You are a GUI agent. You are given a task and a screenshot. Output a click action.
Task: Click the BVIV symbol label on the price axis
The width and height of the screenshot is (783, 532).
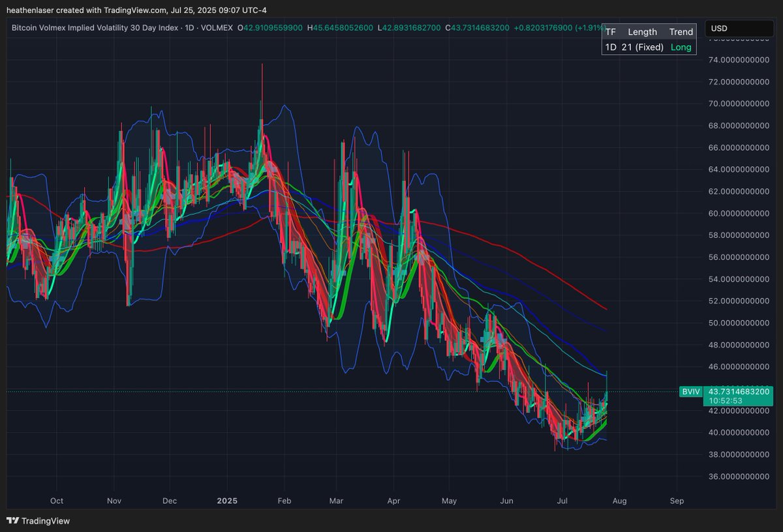point(690,391)
